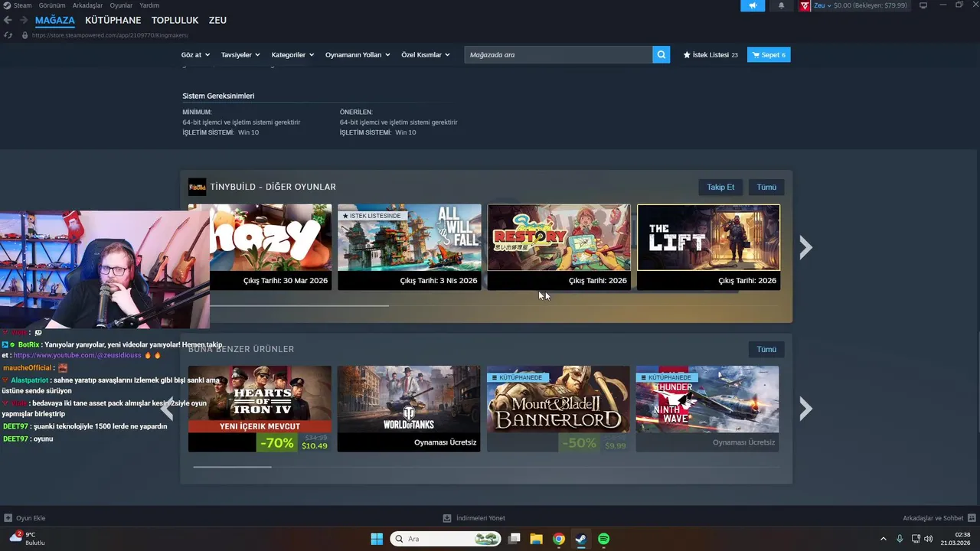Open the Restory game card
Viewport: 980px width, 551px height.
pyautogui.click(x=559, y=246)
